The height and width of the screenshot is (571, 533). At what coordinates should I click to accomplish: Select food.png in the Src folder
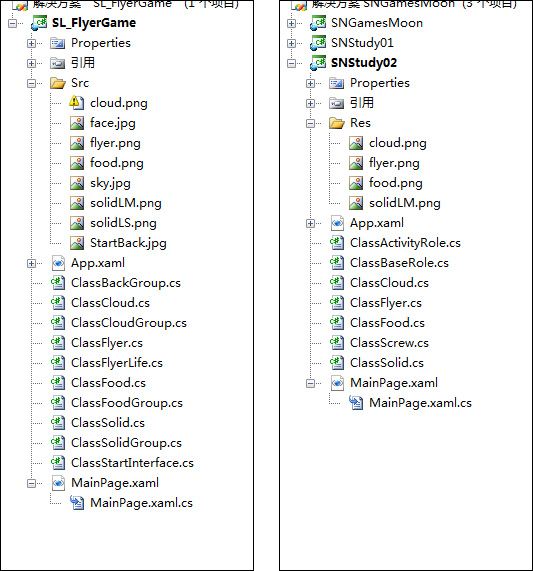117,163
